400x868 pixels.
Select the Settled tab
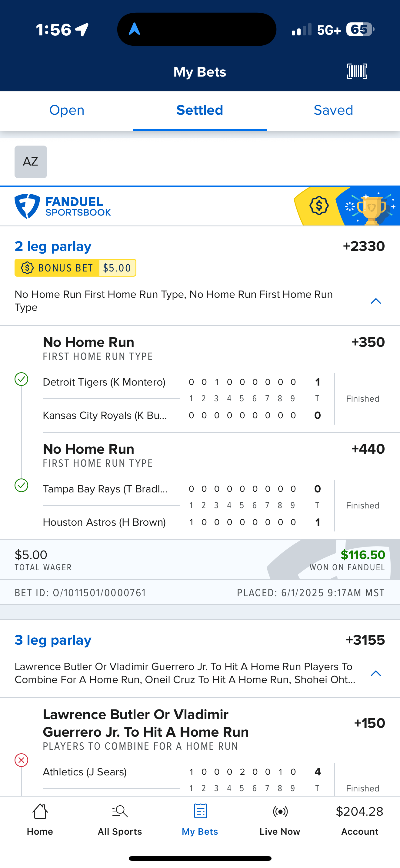tap(200, 110)
